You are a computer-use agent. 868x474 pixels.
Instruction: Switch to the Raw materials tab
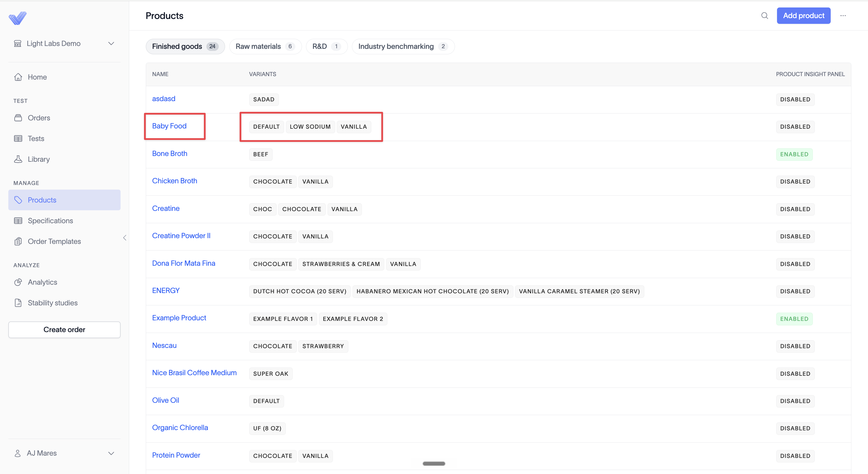(x=265, y=47)
